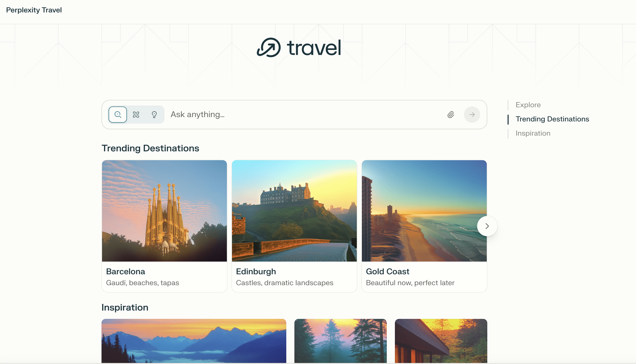Screen dimensions: 636x364
Task: Select the Research mode icon
Action: [x=136, y=115]
